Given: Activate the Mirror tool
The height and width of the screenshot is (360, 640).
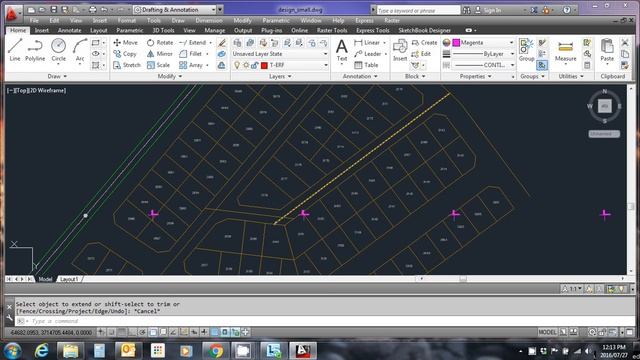Looking at the screenshot, I should [160, 54].
